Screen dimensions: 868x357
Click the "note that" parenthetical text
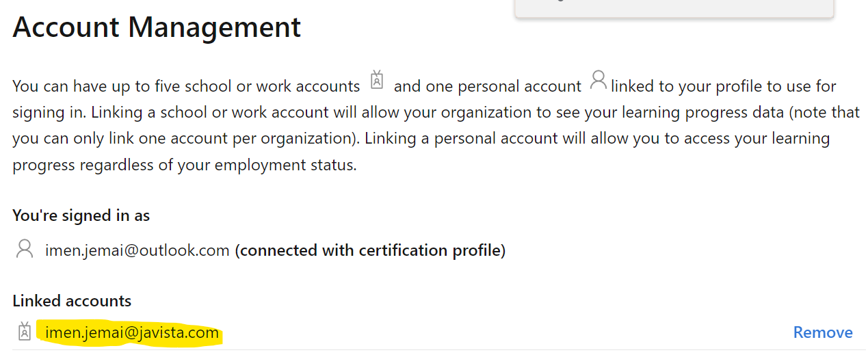[826, 112]
